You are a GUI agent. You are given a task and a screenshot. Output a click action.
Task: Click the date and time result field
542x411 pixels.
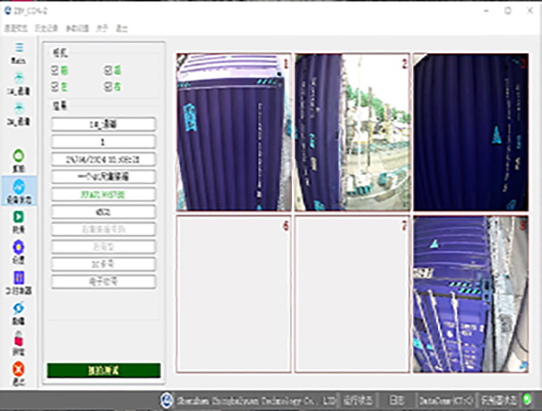[x=103, y=159]
